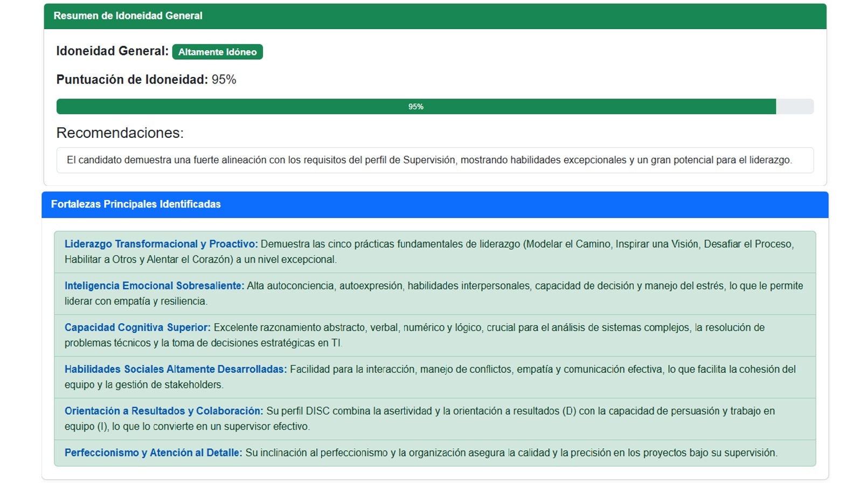Viewport: 868px width, 486px height.
Task: Click the Resumen de Idoneidad General header
Action: click(128, 16)
